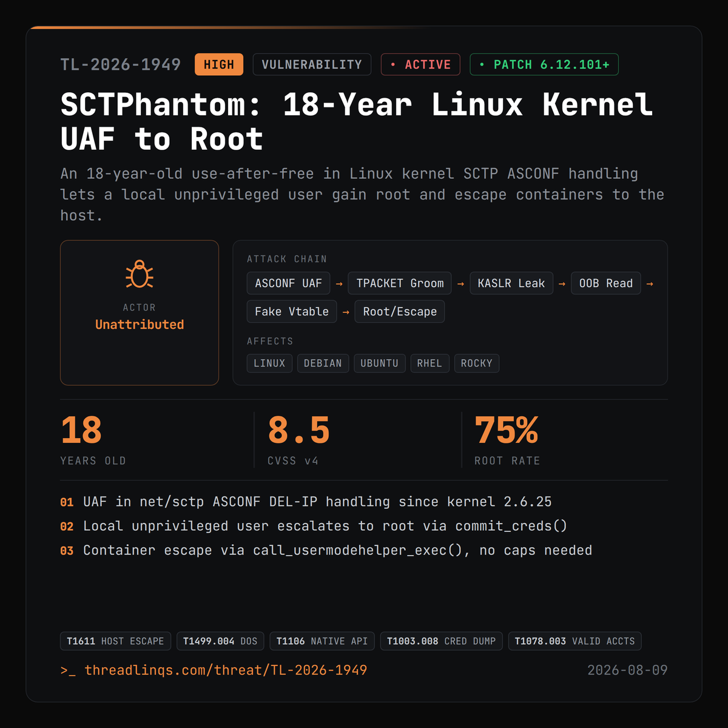Click finding 01 about net/sctp UAF
Screen dimensions: 728x728
[306, 502]
